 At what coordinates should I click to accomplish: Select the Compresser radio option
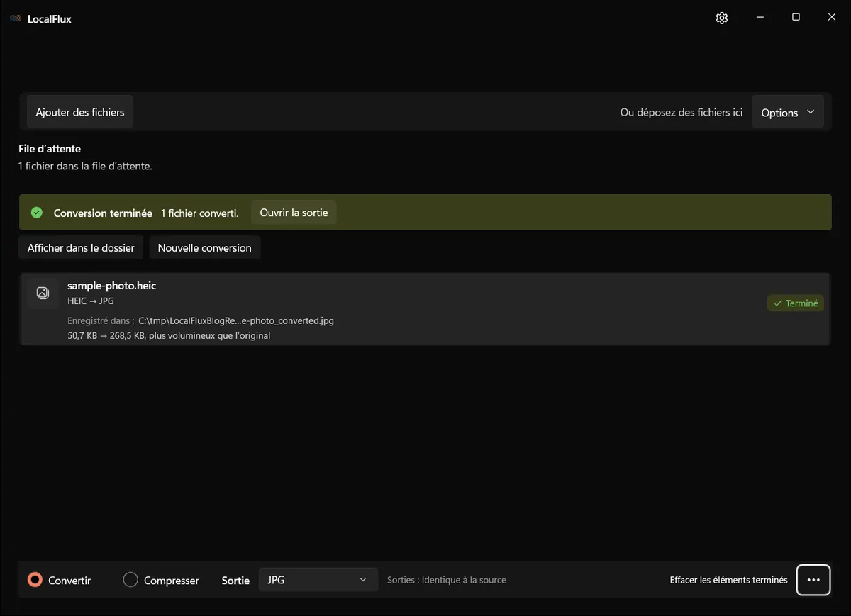pos(161,580)
